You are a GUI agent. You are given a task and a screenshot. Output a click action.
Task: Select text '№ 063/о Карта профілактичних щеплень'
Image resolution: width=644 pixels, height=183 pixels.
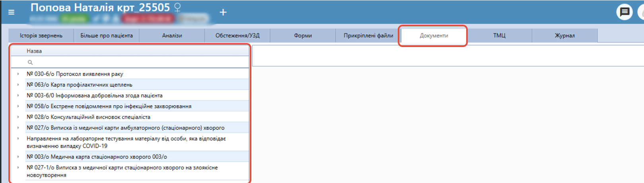[80, 85]
